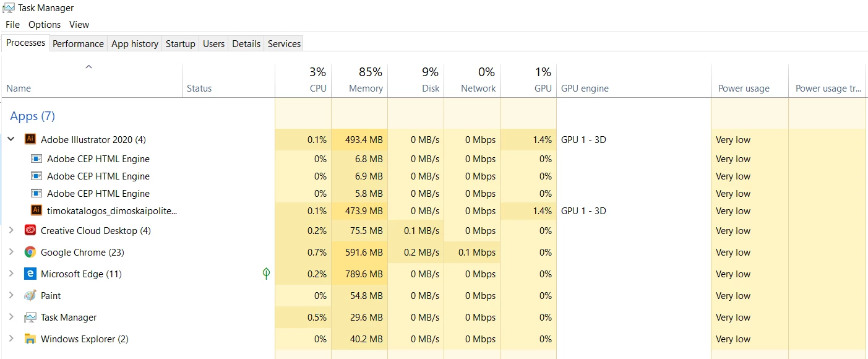Expand the Microsoft Edge process group

pyautogui.click(x=11, y=274)
